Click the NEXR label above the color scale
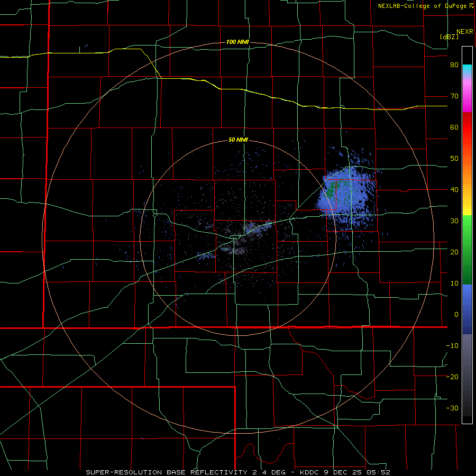 click(x=464, y=32)
